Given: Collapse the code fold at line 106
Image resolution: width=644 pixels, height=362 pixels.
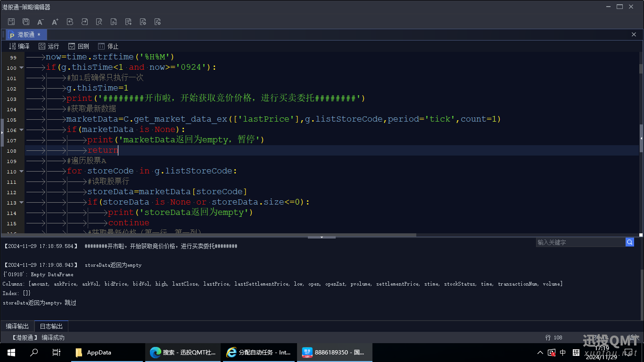Looking at the screenshot, I should tap(21, 130).
